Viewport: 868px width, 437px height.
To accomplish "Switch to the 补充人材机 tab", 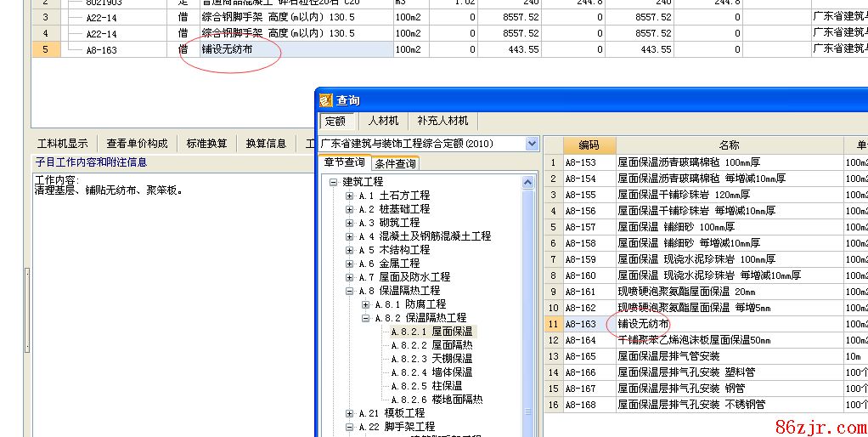I will pyautogui.click(x=442, y=121).
